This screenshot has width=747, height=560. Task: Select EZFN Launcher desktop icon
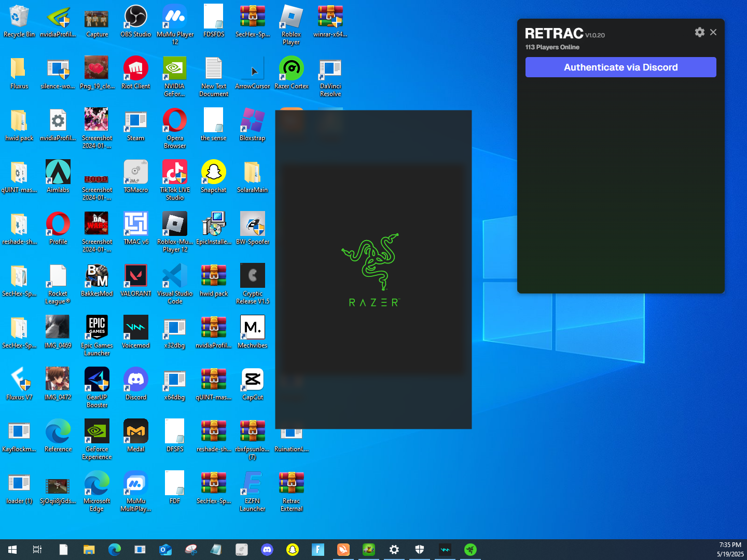(x=253, y=492)
